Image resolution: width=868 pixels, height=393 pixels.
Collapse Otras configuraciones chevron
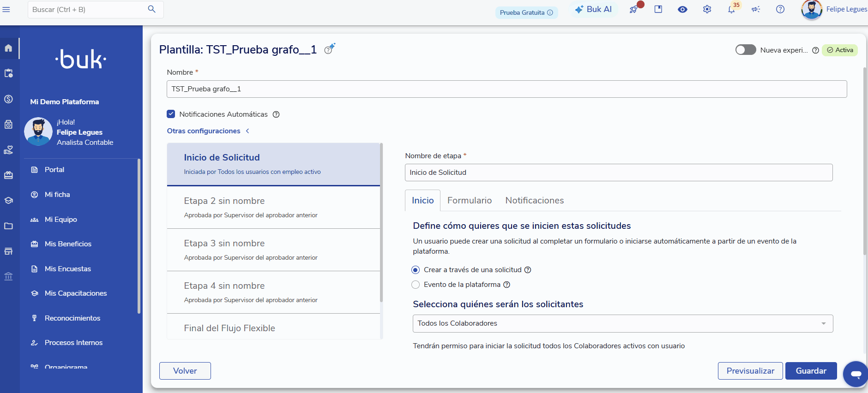247,131
